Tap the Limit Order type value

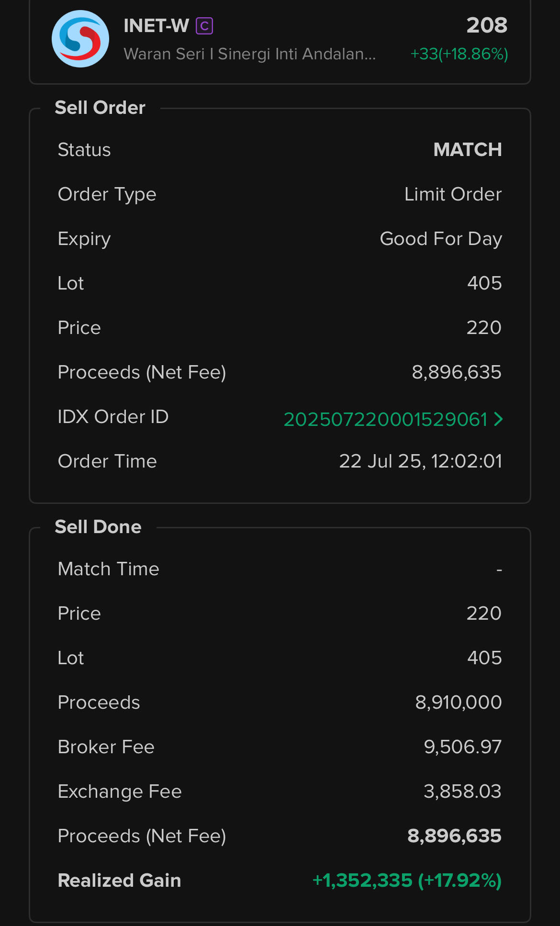(453, 194)
